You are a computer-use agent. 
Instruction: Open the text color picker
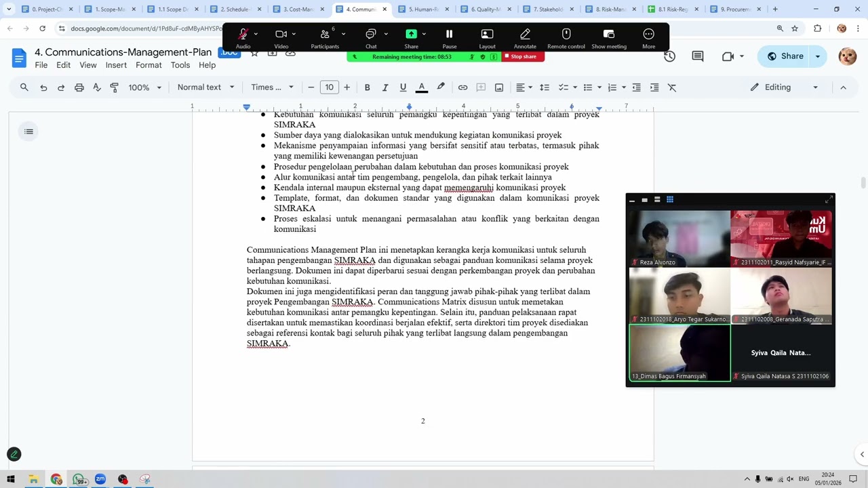[421, 87]
